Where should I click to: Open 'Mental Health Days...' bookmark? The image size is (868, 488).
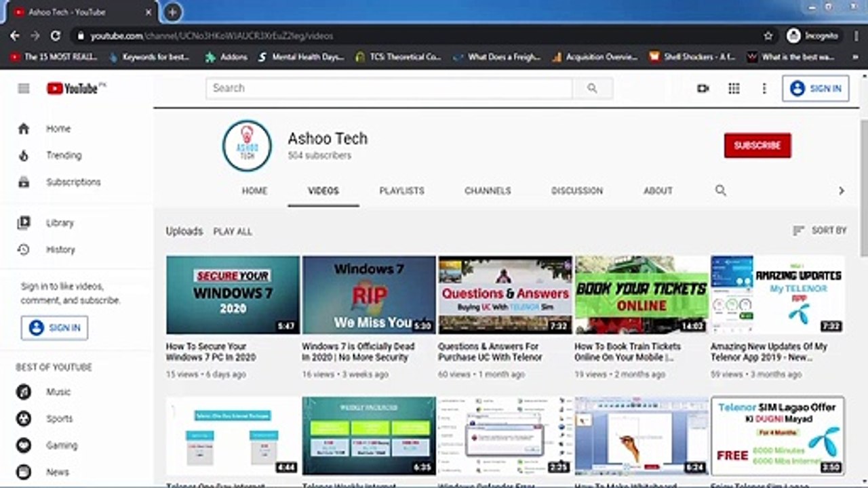[x=302, y=57]
